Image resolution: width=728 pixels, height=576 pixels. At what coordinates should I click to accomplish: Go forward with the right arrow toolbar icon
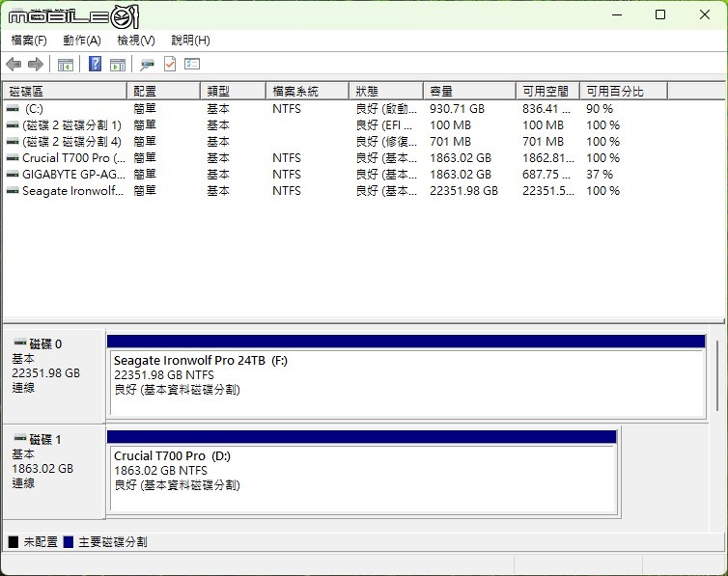pos(36,64)
